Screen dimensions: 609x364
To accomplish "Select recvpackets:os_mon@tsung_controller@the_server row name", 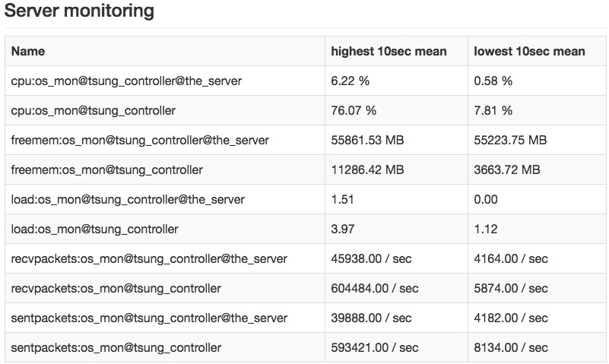I will (x=149, y=259).
